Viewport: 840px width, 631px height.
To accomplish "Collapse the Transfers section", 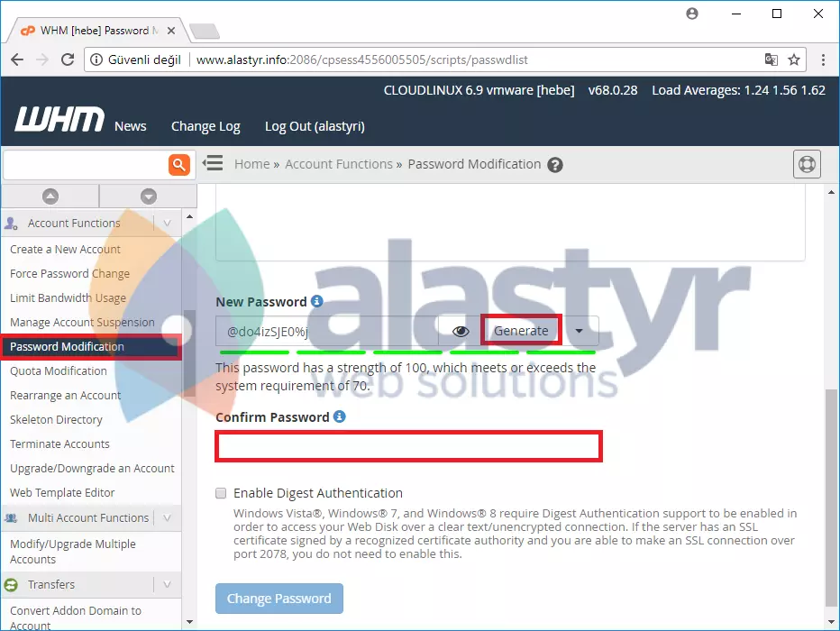I will [167, 584].
